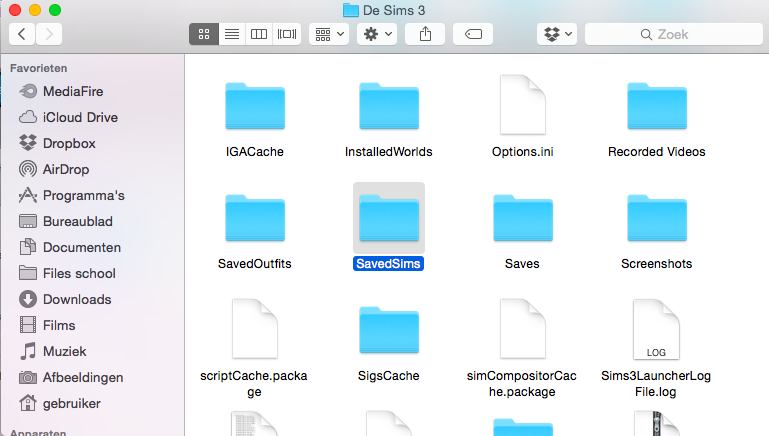This screenshot has width=769, height=436.
Task: Minimize the window with yellow button
Action: click(35, 10)
